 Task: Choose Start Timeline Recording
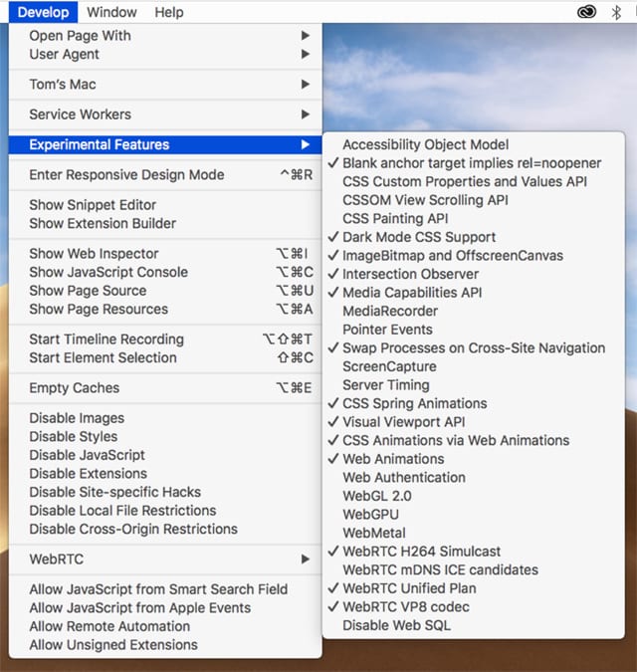pyautogui.click(x=106, y=339)
